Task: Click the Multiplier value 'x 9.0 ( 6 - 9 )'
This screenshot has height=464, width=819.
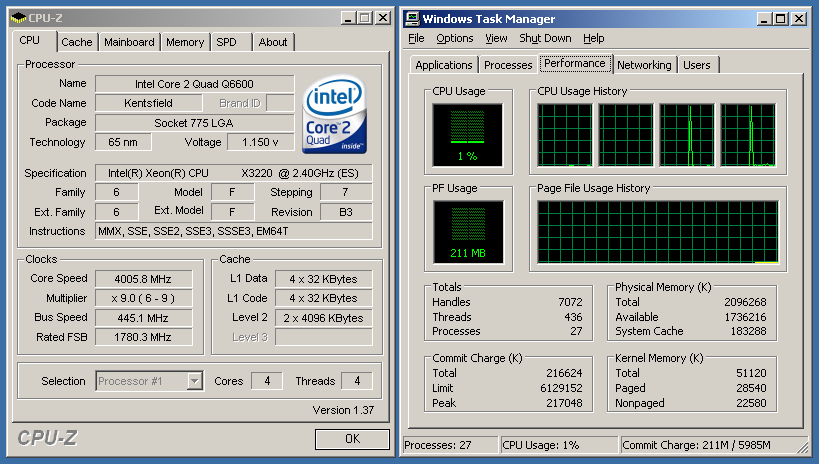Action: [x=143, y=298]
